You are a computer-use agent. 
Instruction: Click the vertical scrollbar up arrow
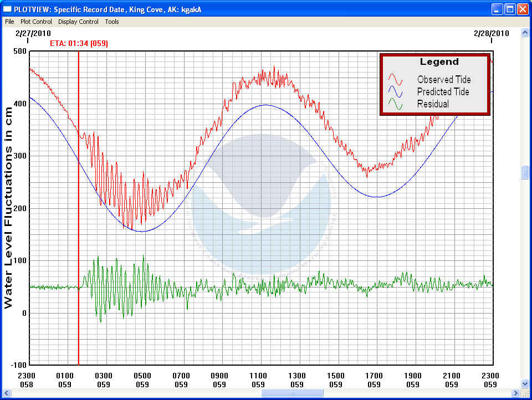(x=525, y=33)
